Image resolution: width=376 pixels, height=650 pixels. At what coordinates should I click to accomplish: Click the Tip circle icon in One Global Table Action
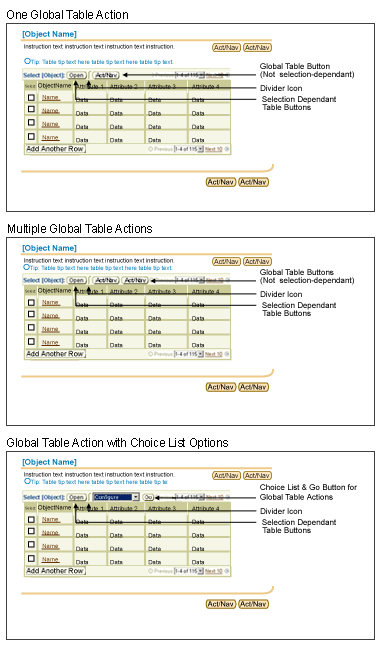[27, 61]
